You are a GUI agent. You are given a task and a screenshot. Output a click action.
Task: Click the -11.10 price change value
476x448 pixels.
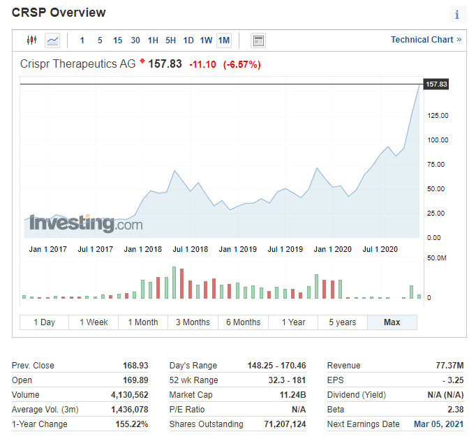pyautogui.click(x=202, y=64)
